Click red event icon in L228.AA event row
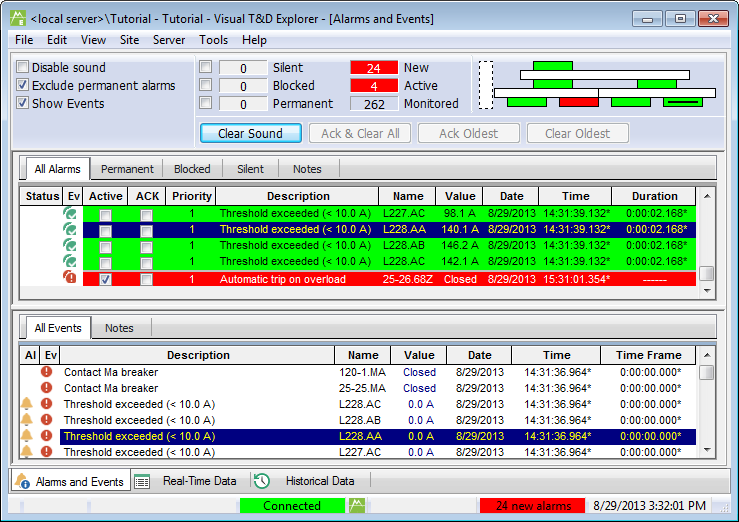 pos(46,436)
